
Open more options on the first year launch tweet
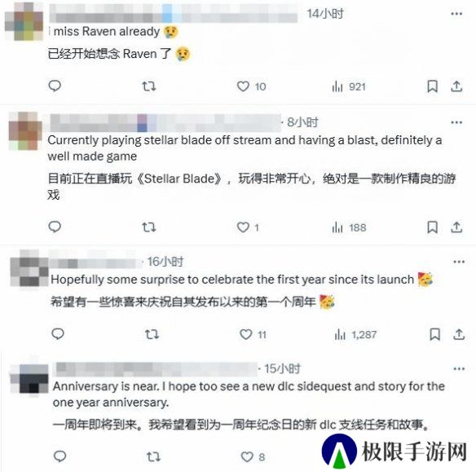point(459,262)
